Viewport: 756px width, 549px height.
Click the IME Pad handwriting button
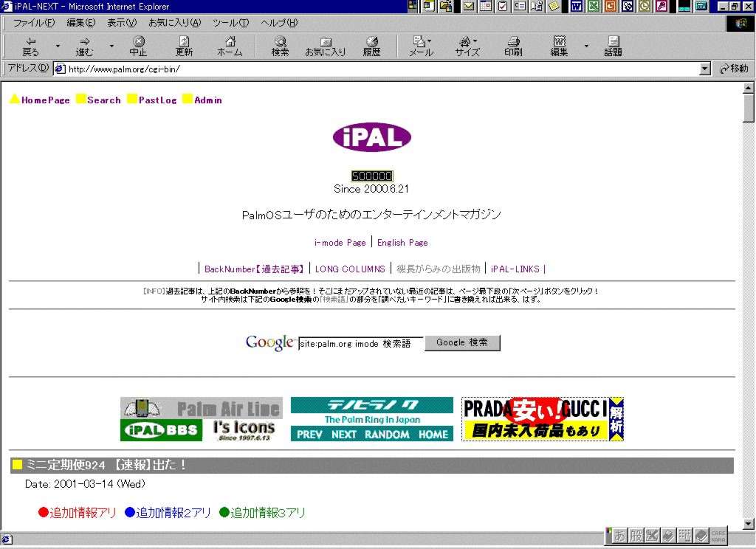point(652,536)
